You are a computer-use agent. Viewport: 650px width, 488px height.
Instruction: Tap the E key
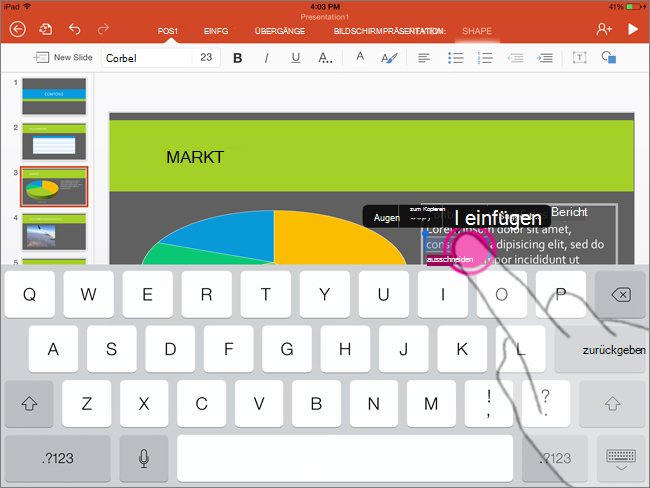click(148, 295)
